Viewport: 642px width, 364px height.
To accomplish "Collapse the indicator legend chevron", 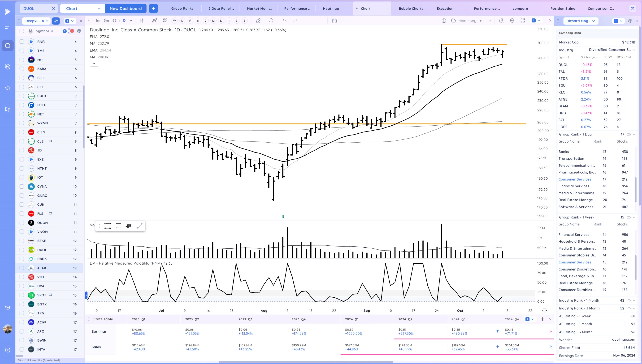I will click(x=94, y=64).
